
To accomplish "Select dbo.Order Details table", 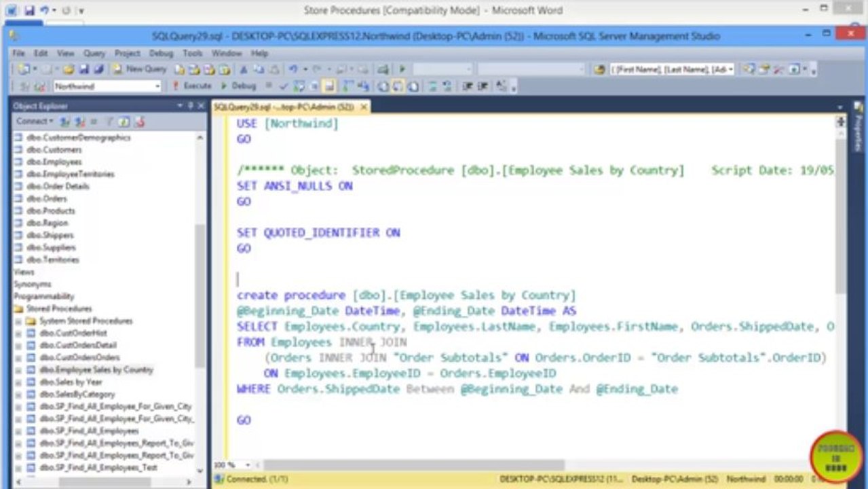I will pyautogui.click(x=58, y=186).
